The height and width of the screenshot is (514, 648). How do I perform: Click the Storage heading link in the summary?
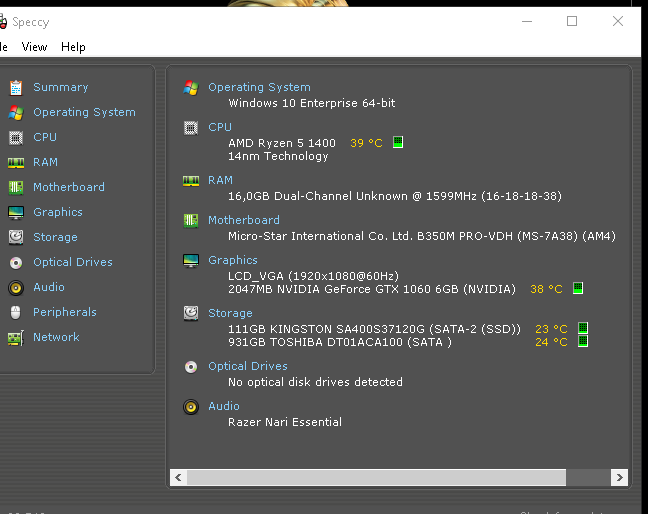pos(230,313)
